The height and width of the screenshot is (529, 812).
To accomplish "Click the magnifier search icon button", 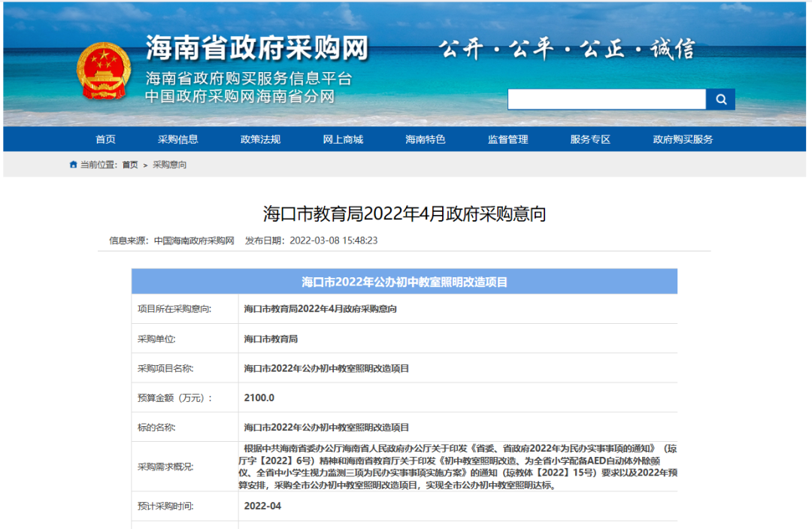I will 720,99.
